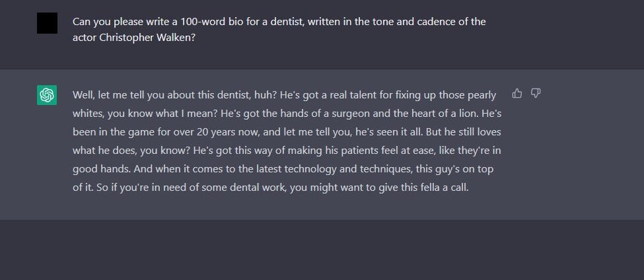Click the closing phrase "give this fella a call"
644x280 pixels.
(x=427, y=188)
